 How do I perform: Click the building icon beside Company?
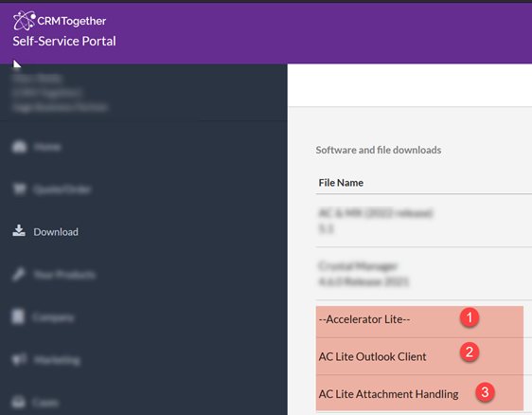pos(18,316)
